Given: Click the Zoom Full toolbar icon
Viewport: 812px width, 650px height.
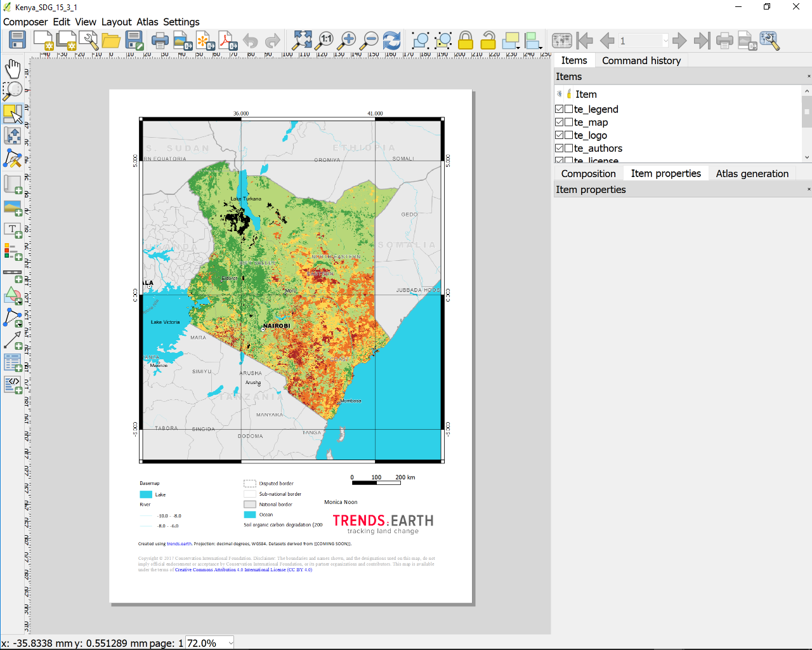Looking at the screenshot, I should coord(302,40).
